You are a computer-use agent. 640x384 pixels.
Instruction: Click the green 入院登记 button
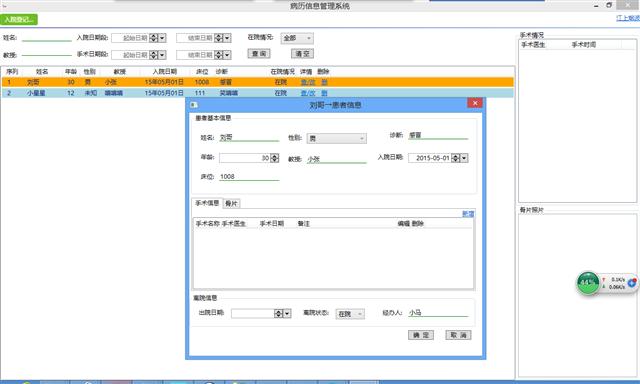(19, 20)
